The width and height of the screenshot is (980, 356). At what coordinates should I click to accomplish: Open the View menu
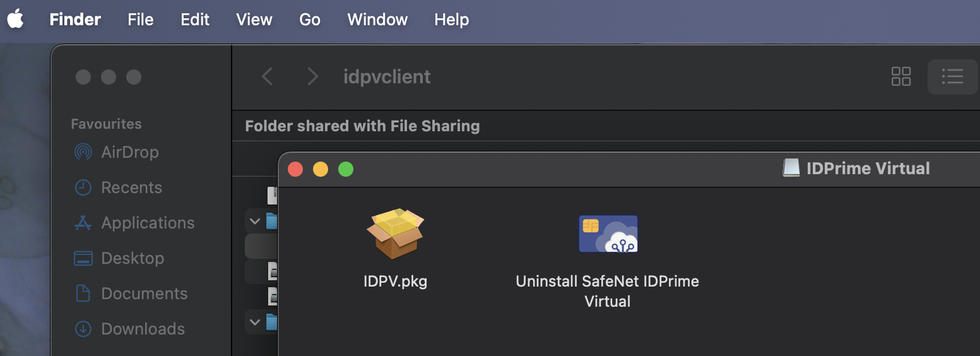(x=254, y=20)
